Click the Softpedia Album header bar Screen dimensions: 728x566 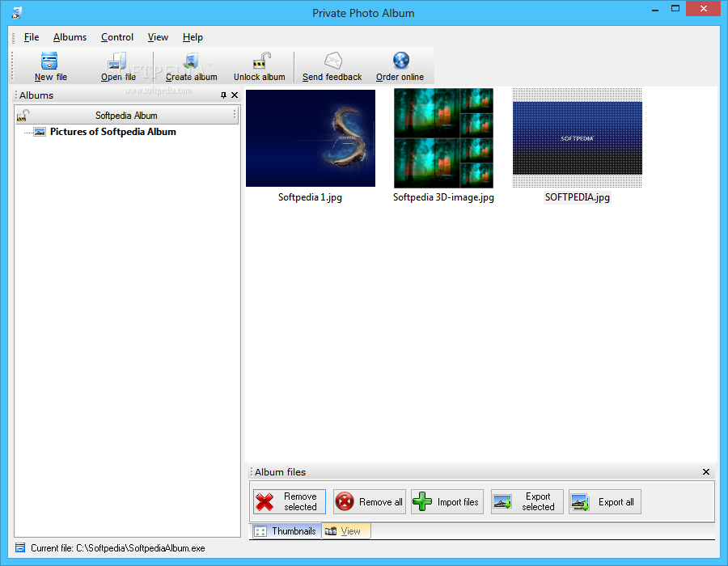click(127, 115)
